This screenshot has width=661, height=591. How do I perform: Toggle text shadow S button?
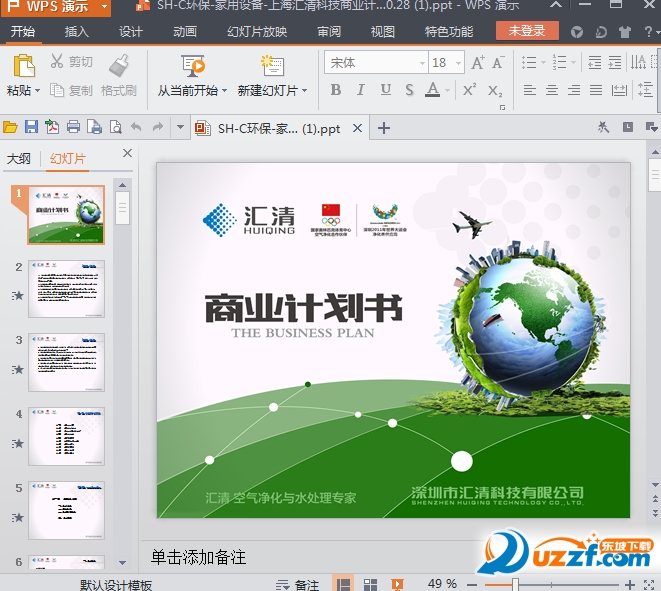click(x=409, y=90)
